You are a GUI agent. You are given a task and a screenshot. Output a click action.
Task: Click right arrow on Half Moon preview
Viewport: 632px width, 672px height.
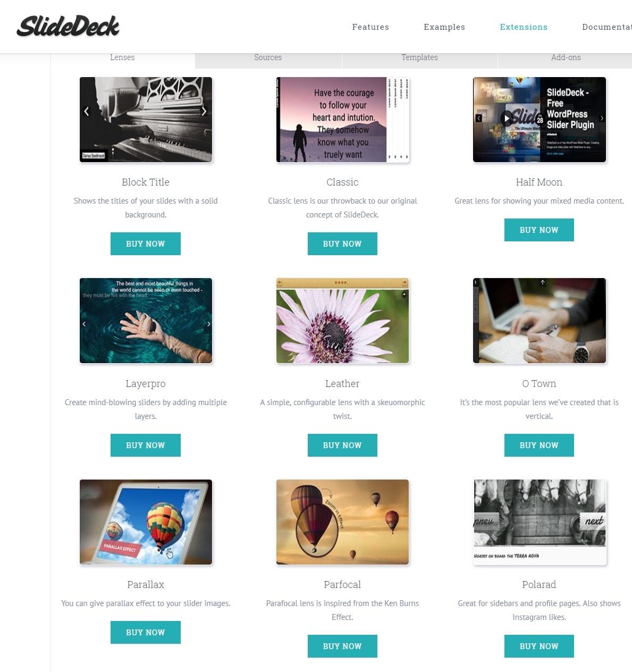[602, 118]
